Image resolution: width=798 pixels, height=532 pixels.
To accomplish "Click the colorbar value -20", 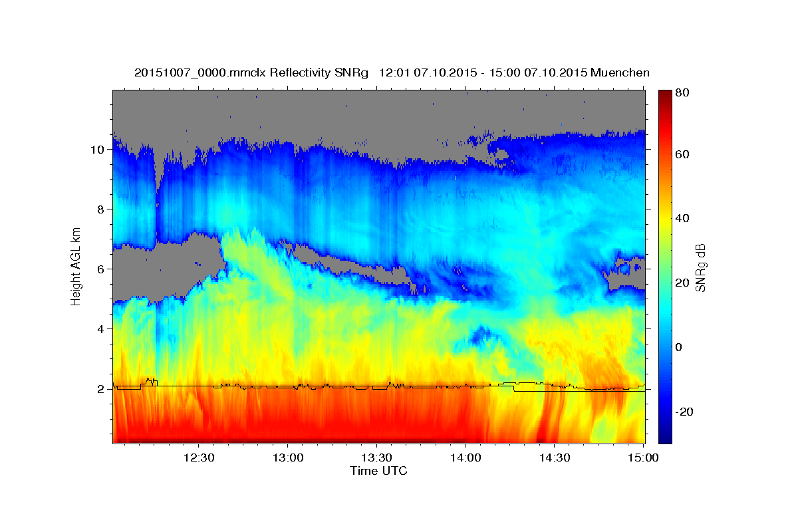I will 684,412.
